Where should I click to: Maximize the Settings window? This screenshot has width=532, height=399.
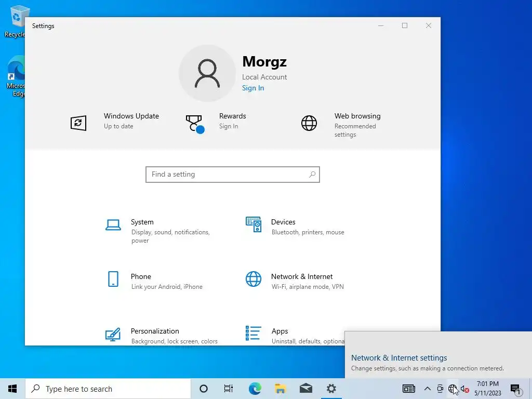pos(404,26)
